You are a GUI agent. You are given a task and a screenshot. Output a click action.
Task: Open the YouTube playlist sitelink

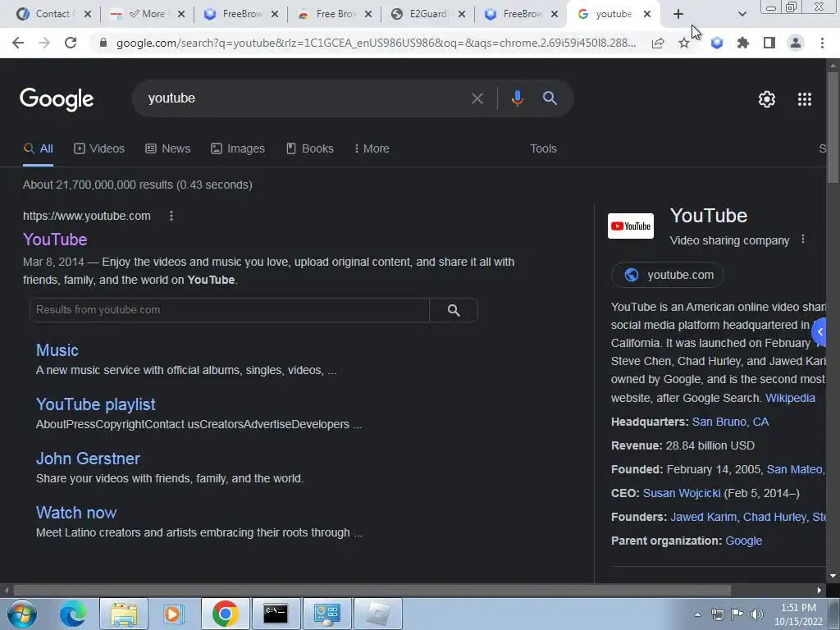96,404
